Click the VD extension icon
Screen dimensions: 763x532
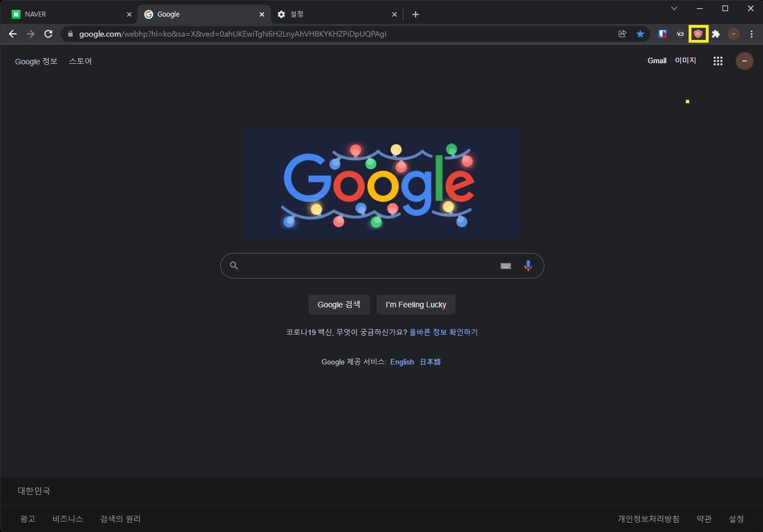680,34
